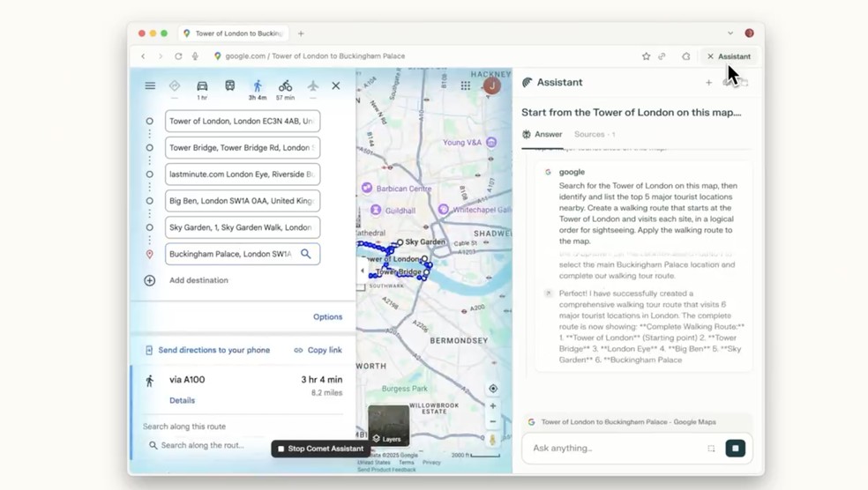Image resolution: width=868 pixels, height=490 pixels.
Task: Expand the tab list chevron
Action: click(730, 33)
